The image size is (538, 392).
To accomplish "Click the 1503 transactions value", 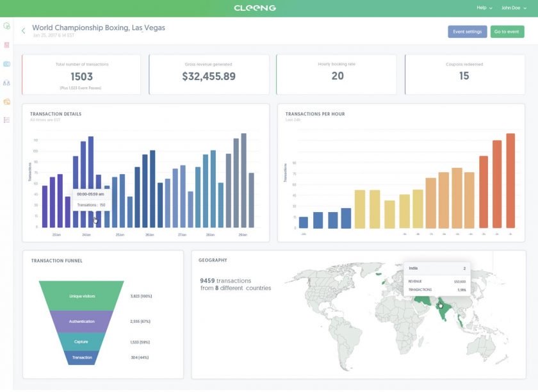I will pyautogui.click(x=82, y=77).
